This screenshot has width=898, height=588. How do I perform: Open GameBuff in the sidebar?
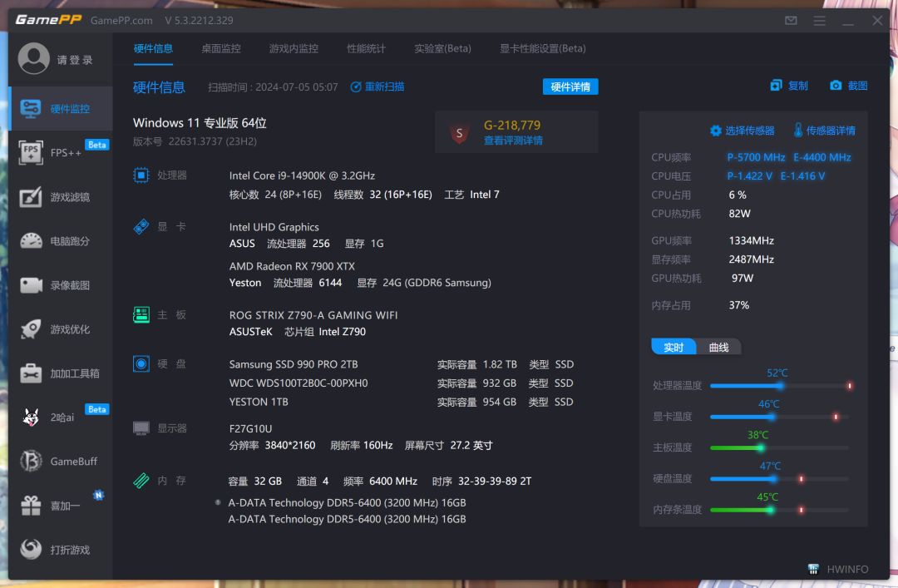tap(60, 461)
